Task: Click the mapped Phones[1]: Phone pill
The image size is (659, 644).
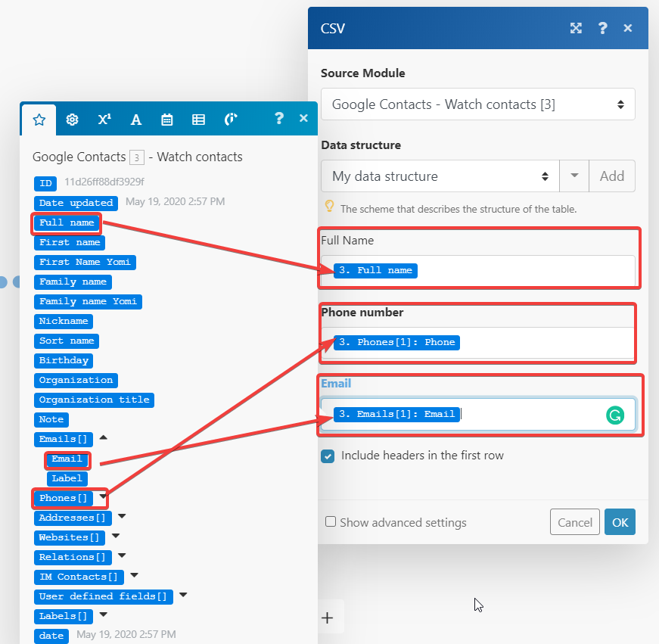Action: 396,343
